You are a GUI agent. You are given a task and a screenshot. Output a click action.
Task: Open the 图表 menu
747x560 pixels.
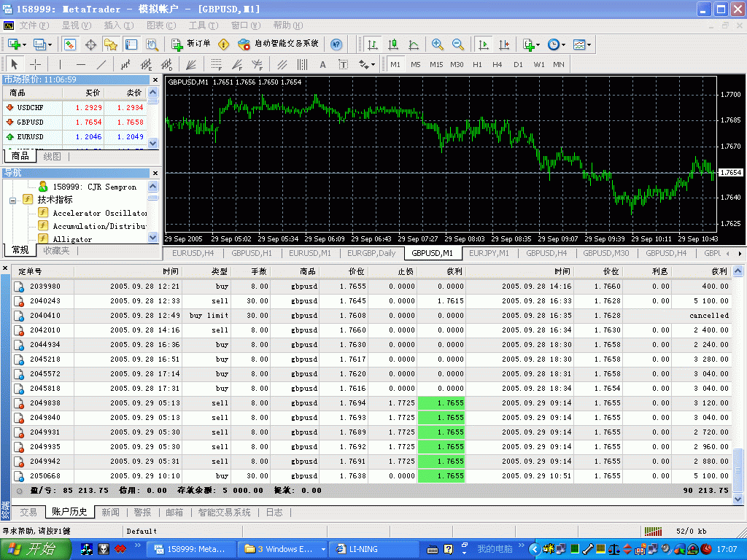[159, 26]
